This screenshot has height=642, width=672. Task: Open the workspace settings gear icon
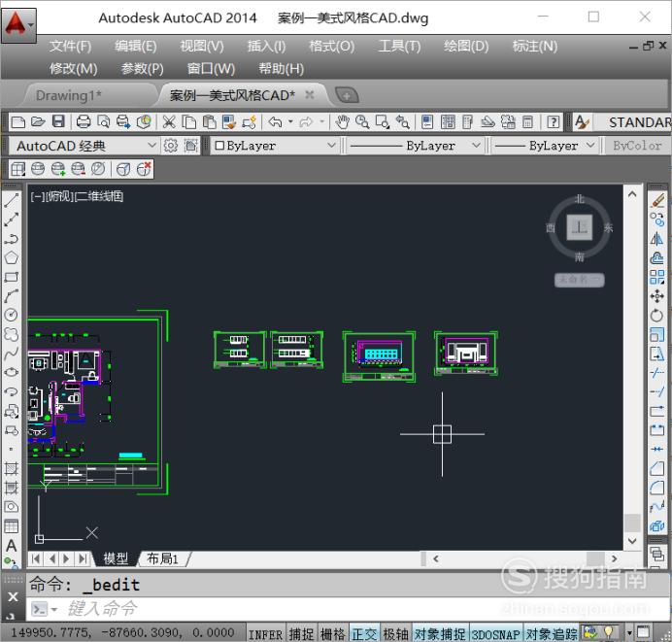pyautogui.click(x=171, y=146)
